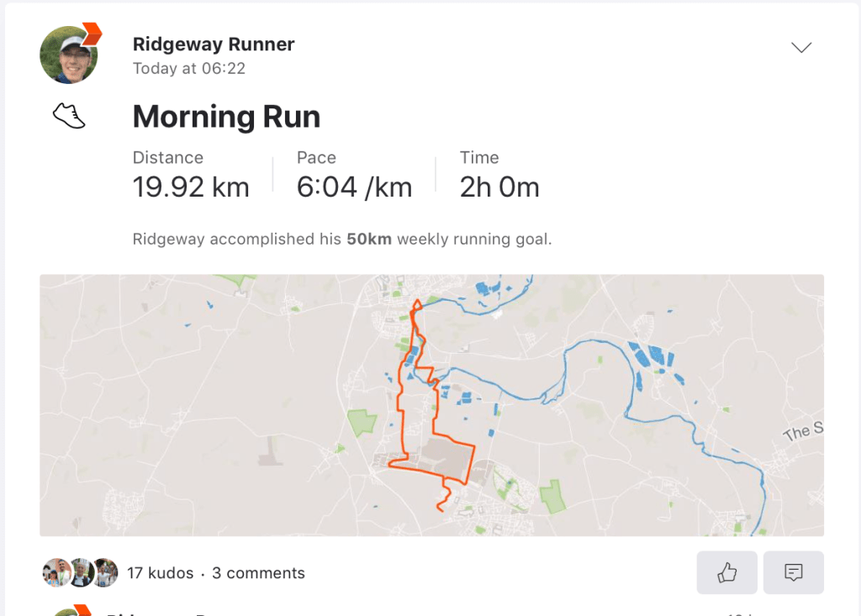Click the 'Today at 06:22' timestamp
The image size is (861, 616).
coord(189,69)
